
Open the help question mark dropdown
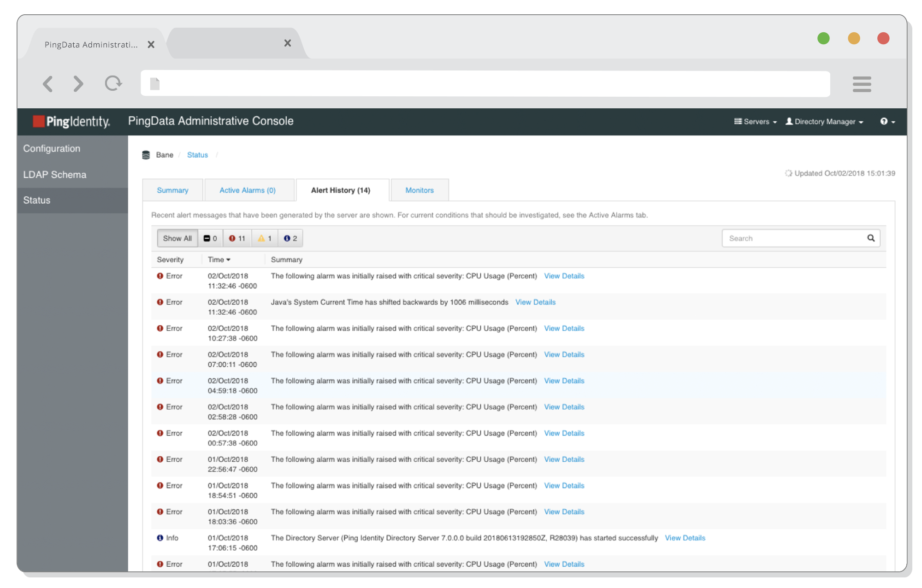click(x=887, y=122)
